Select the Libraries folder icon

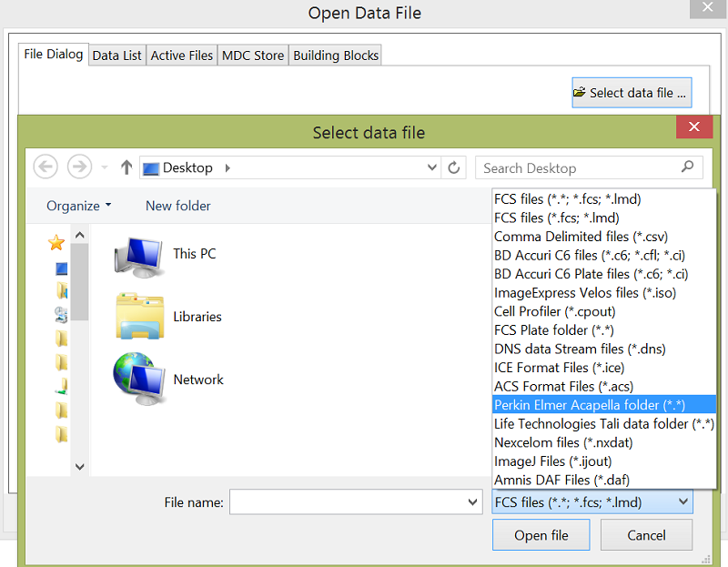click(x=139, y=317)
